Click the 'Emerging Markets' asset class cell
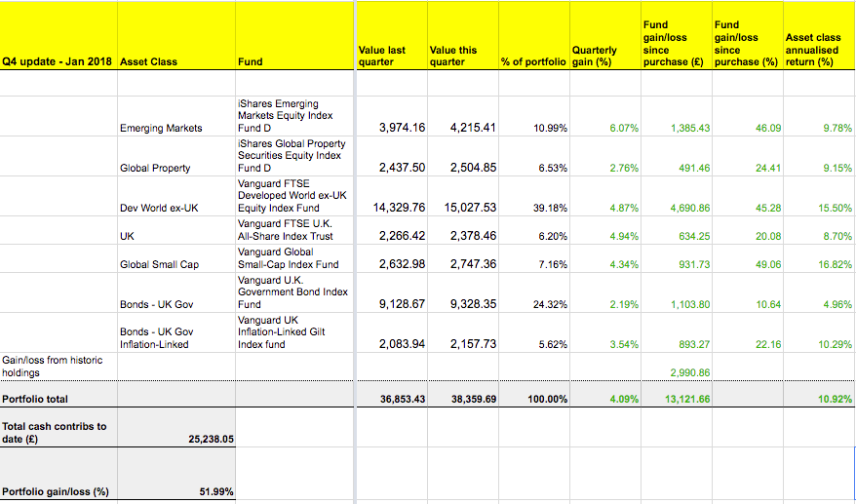This screenshot has height=504, width=856. [x=161, y=128]
